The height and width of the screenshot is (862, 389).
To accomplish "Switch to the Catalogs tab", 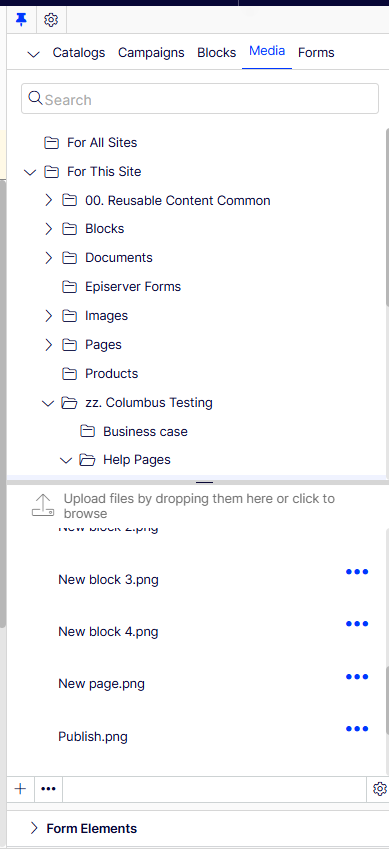I will 79,53.
